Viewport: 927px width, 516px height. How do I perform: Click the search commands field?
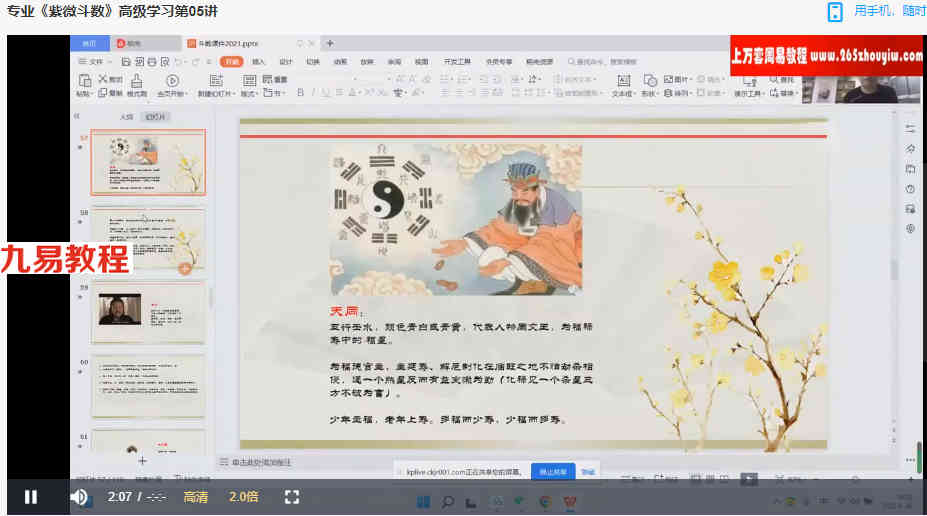point(602,61)
